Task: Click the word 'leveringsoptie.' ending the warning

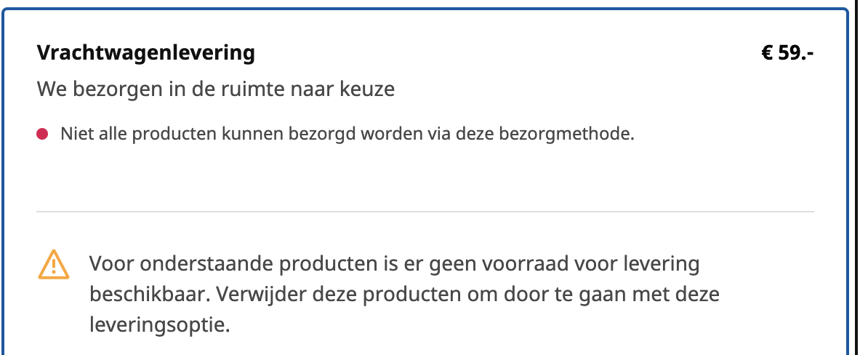Action: pos(159,325)
